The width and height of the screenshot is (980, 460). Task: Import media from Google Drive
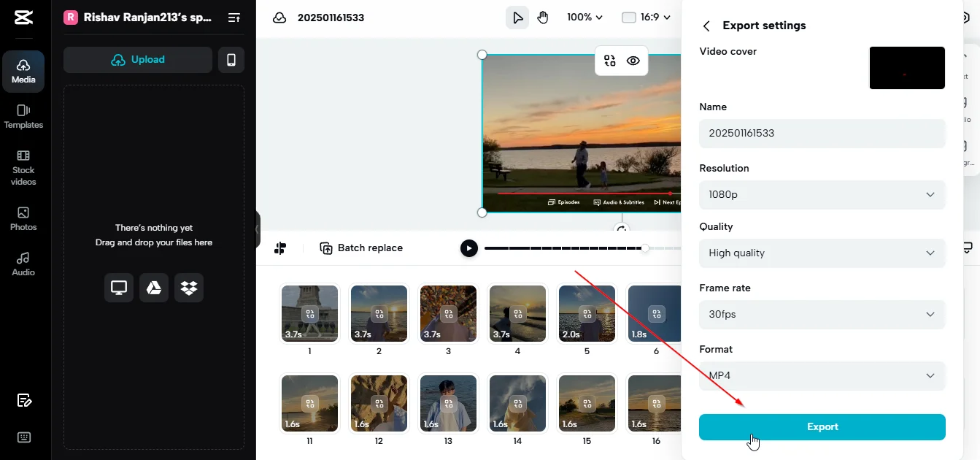(x=153, y=287)
